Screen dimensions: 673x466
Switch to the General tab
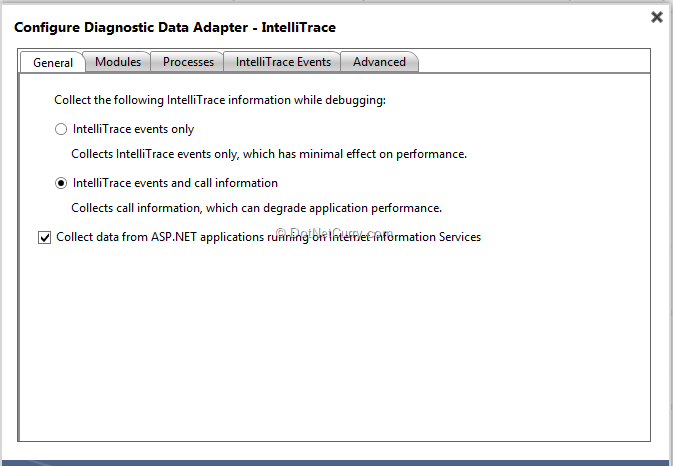click(53, 63)
